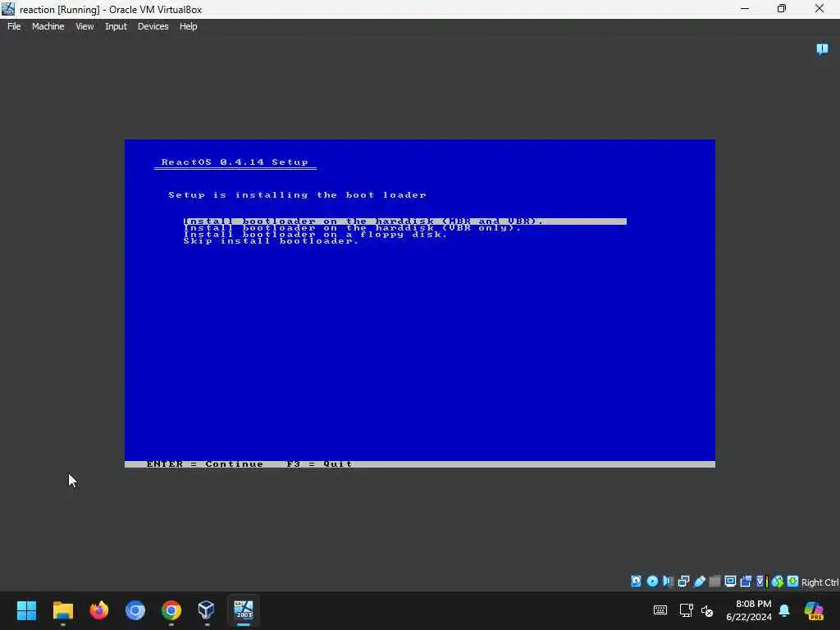Screen dimensions: 840x630
Task: Open the clock showing 8:08 PM
Action: point(748,610)
